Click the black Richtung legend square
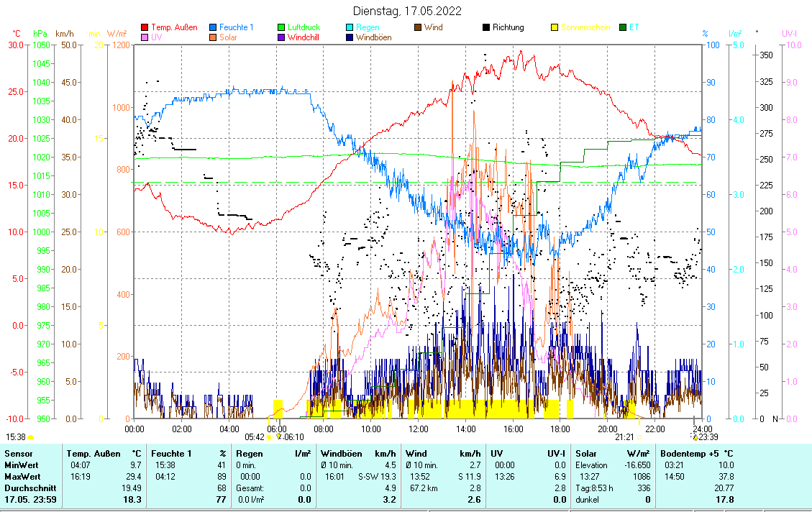 pos(486,27)
